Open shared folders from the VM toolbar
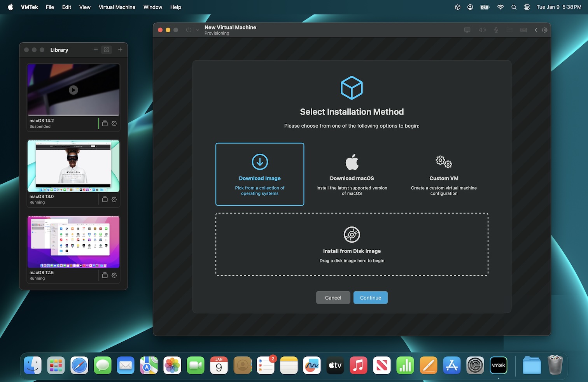The height and width of the screenshot is (382, 588). click(x=509, y=30)
